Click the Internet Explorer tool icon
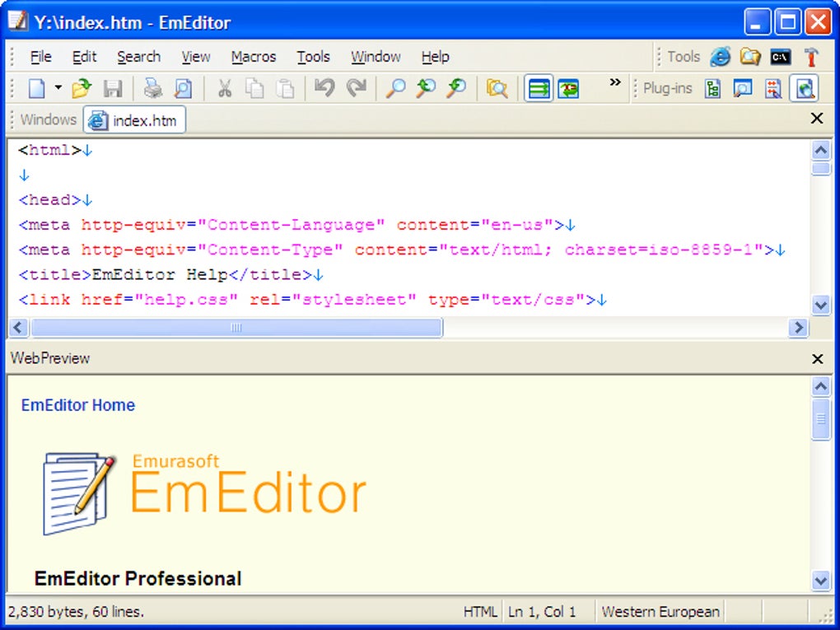 [x=720, y=56]
